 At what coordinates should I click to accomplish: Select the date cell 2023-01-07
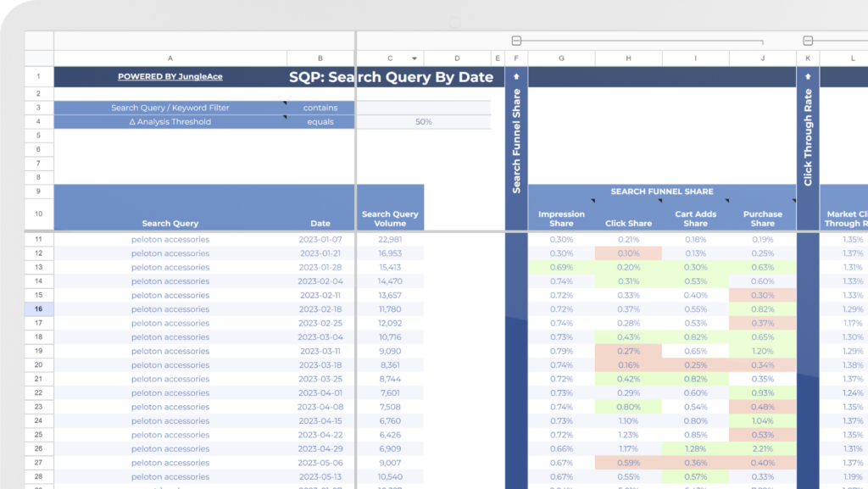(x=320, y=240)
